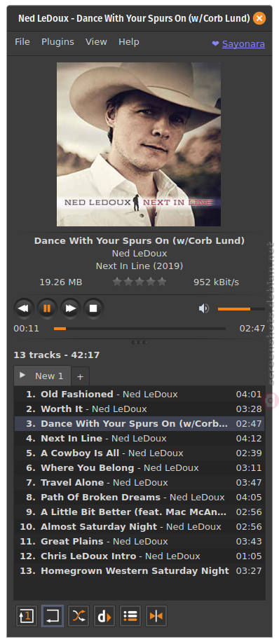The image size is (279, 644).
Task: Skip to the previous track
Action: (24, 308)
